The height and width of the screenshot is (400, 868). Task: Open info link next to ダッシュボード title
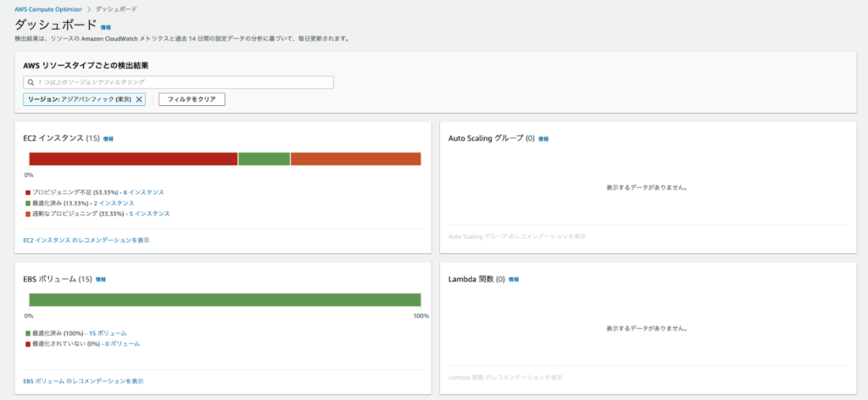106,27
